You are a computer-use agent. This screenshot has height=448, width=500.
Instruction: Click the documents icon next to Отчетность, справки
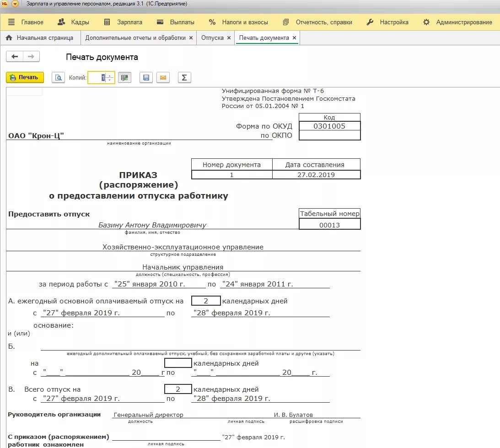(x=286, y=22)
